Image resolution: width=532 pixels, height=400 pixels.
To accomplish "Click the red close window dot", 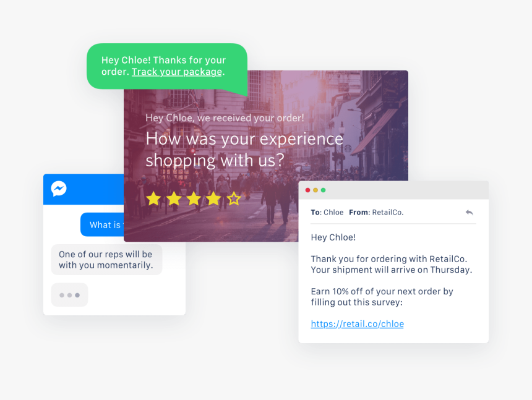I will (x=307, y=190).
